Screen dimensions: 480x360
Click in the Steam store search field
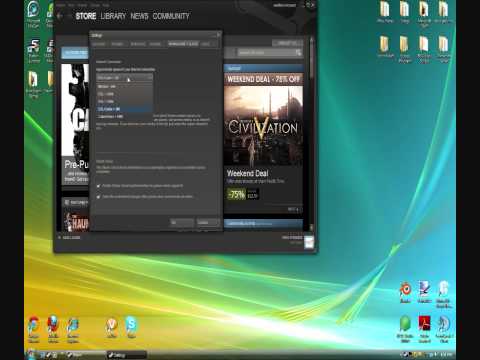pyautogui.click(x=267, y=53)
